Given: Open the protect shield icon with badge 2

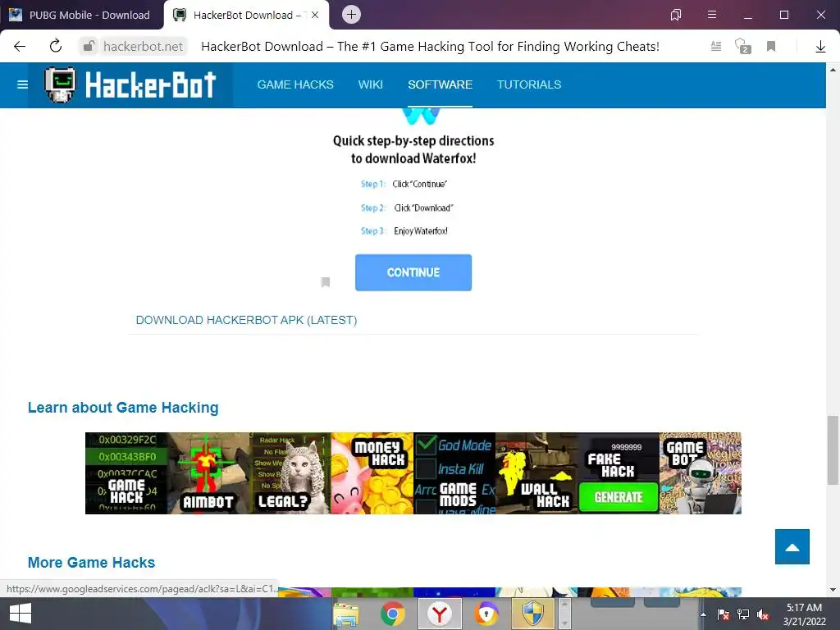Looking at the screenshot, I should click(x=742, y=46).
